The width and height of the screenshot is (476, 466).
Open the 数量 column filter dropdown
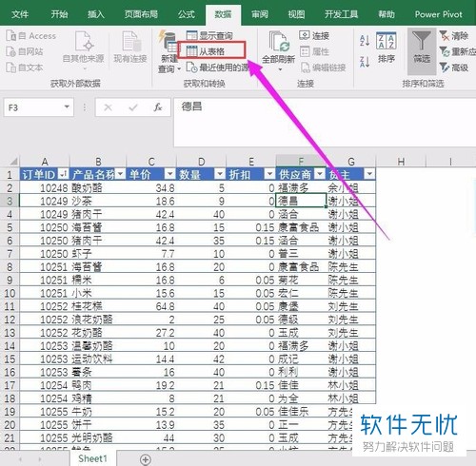click(220, 174)
